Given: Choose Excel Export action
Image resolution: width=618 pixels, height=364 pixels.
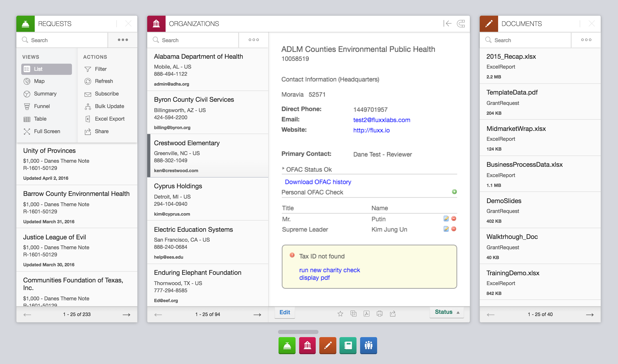Looking at the screenshot, I should 109,119.
